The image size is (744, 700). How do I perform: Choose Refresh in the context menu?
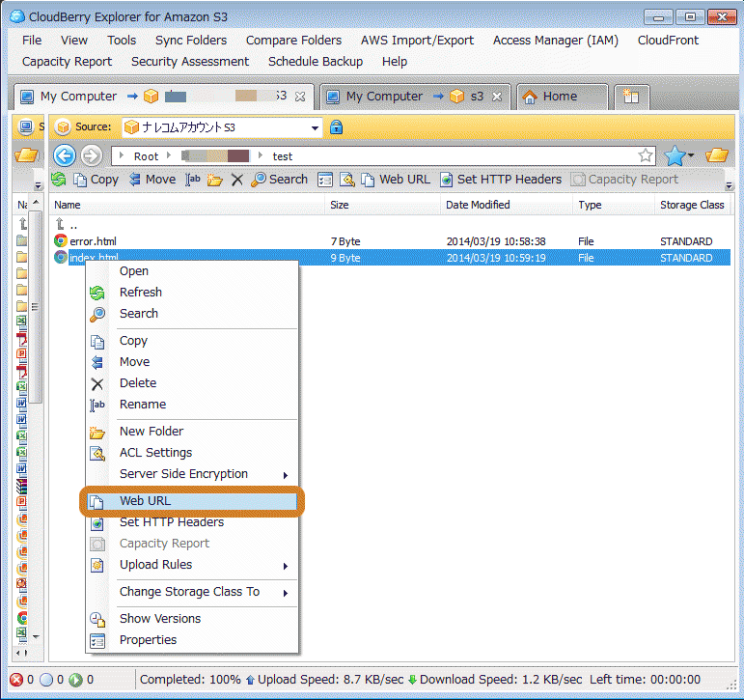tap(192, 292)
